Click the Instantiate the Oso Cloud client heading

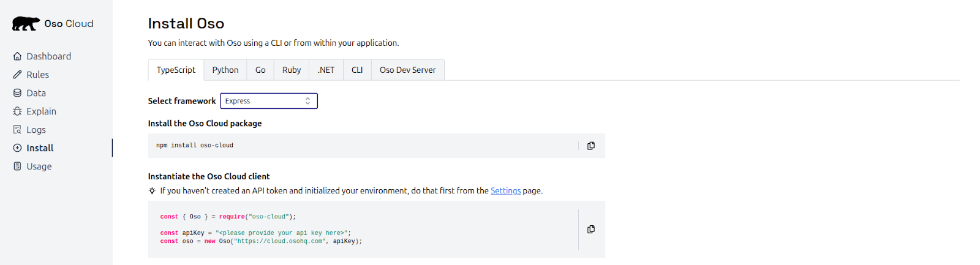pos(209,176)
